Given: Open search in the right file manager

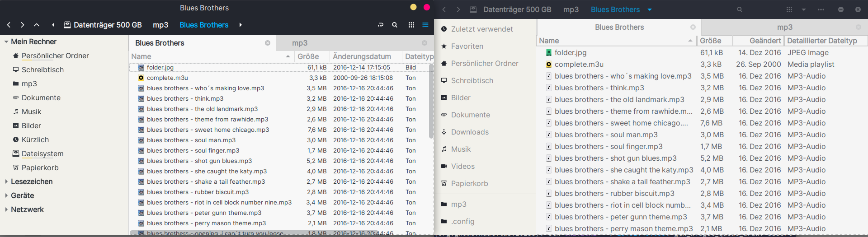Looking at the screenshot, I should pos(740,9).
